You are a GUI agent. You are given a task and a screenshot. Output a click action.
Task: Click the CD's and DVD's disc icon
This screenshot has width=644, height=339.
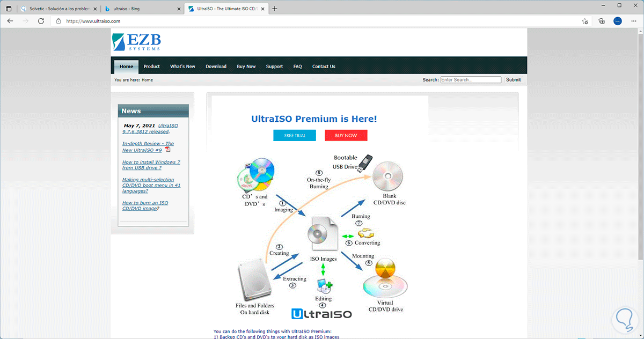pos(255,174)
